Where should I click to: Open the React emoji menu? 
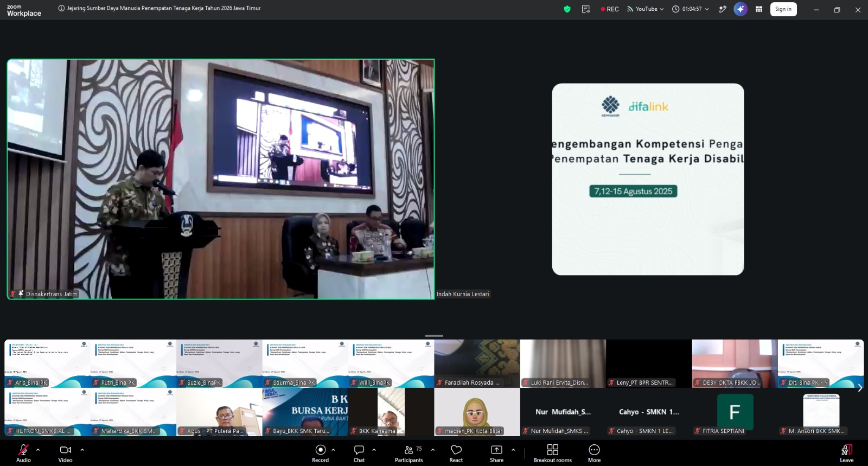point(456,453)
